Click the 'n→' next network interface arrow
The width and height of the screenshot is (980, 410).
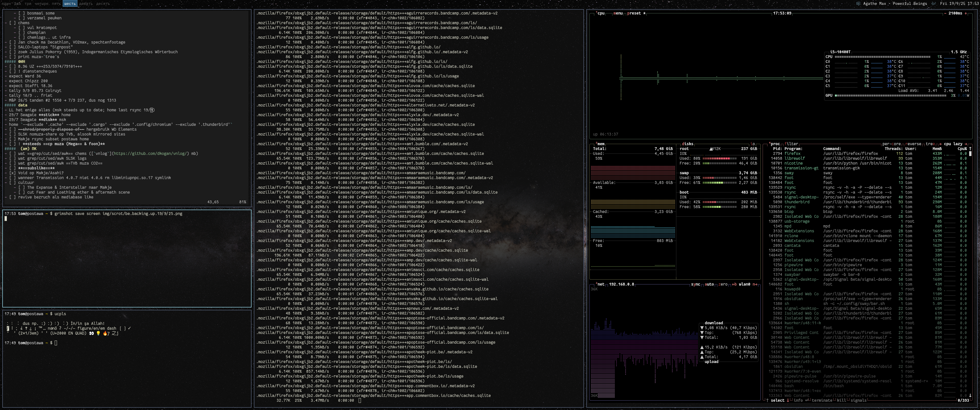[755, 284]
